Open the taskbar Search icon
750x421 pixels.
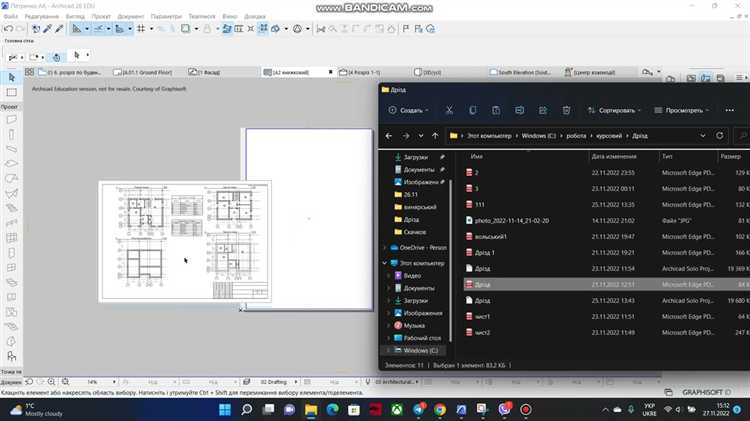click(247, 410)
